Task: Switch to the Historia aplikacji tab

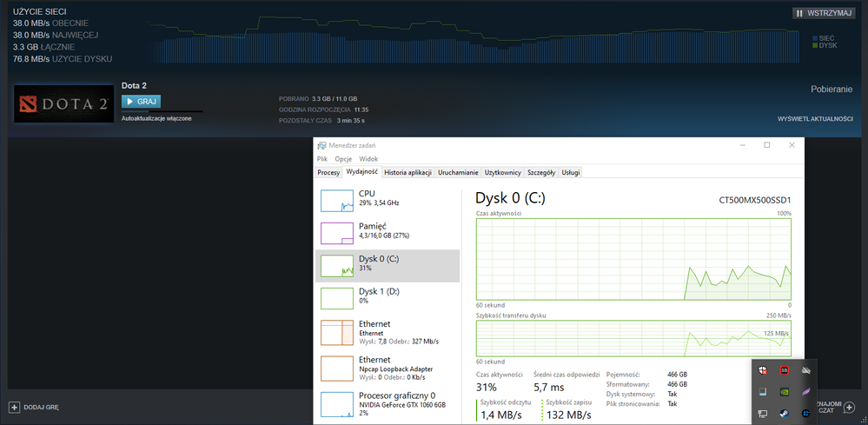Action: pyautogui.click(x=407, y=173)
